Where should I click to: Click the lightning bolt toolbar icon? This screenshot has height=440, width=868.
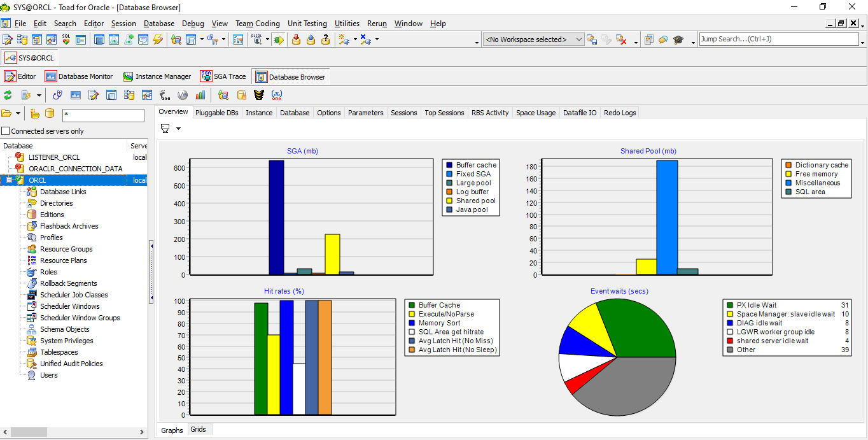158,39
